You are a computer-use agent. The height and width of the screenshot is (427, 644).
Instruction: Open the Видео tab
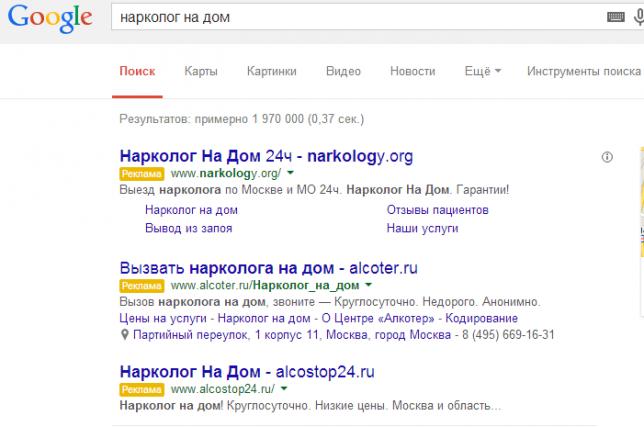343,71
